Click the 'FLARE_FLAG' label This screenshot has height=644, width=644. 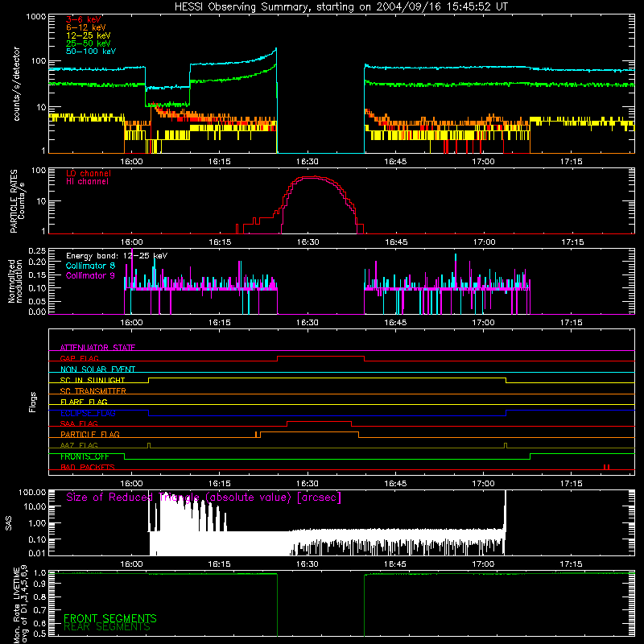pos(84,402)
